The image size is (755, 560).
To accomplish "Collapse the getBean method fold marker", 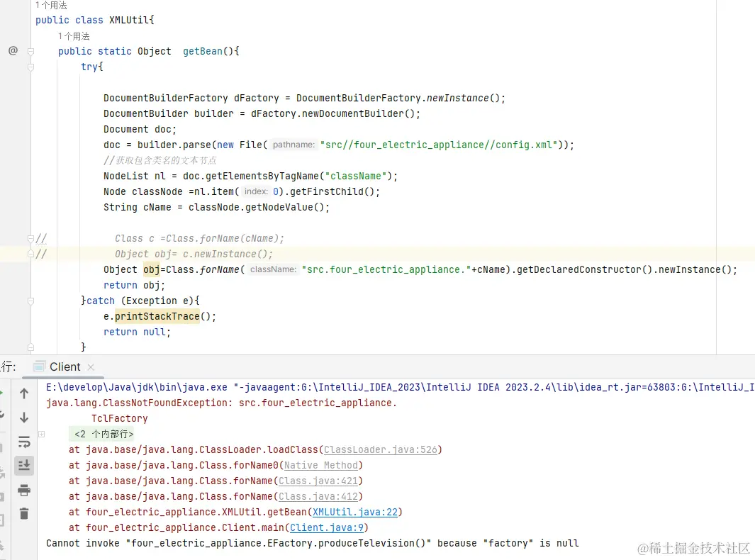I will pyautogui.click(x=30, y=51).
